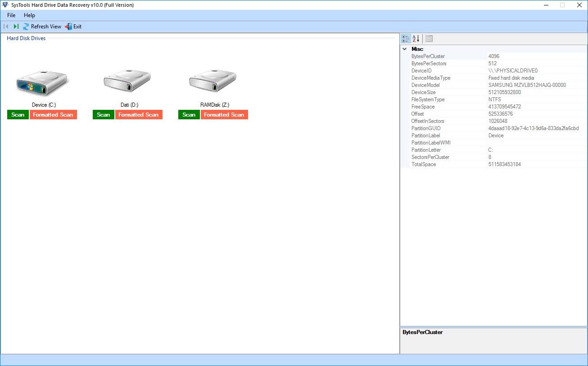Click the Dati (D:) drive label
This screenshot has width=588, height=366.
tap(130, 105)
